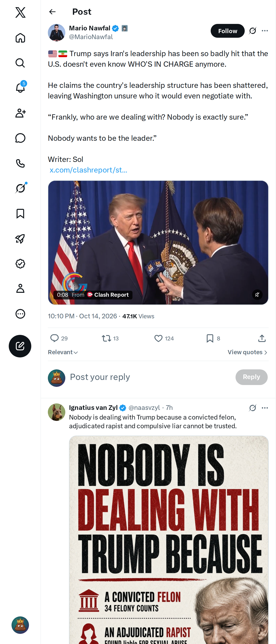
Task: Like the post with 124 likes
Action: click(x=164, y=338)
